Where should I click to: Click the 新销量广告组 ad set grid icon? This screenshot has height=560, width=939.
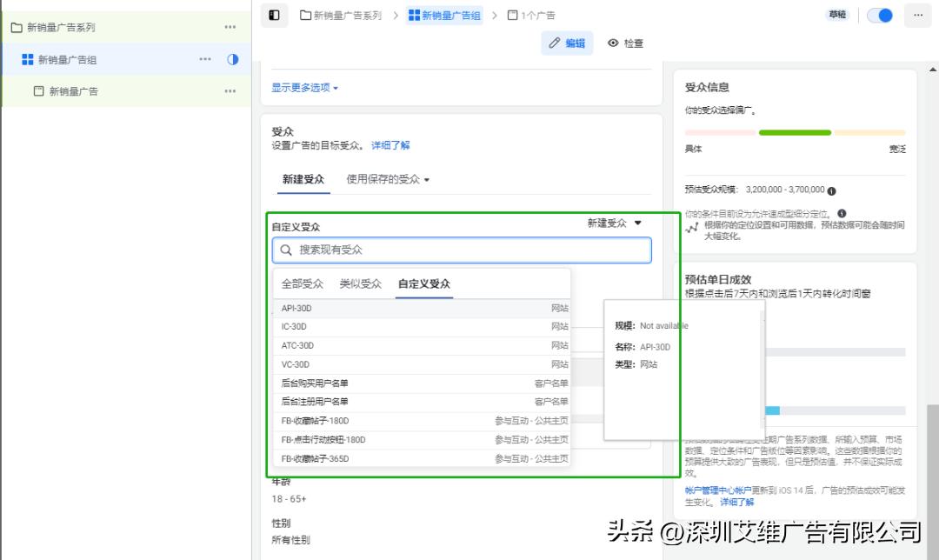tap(29, 59)
